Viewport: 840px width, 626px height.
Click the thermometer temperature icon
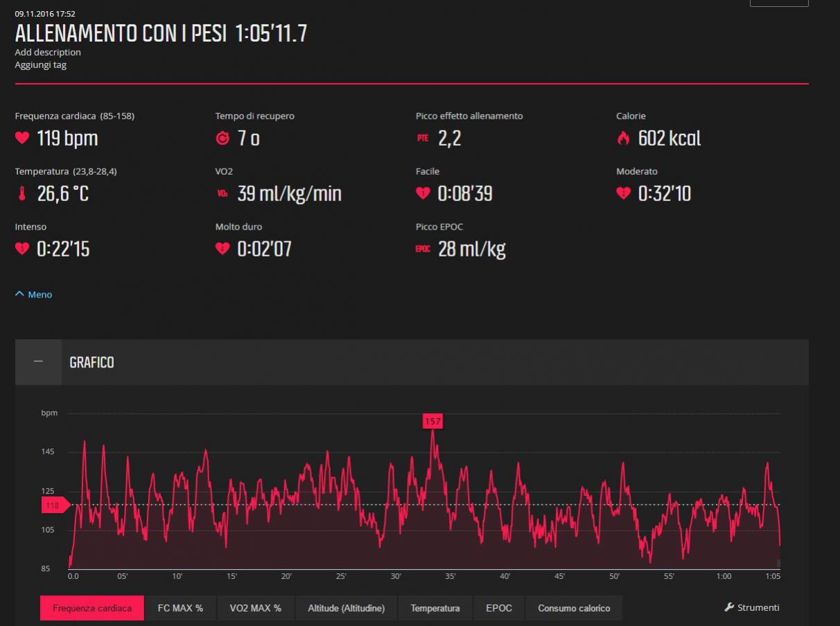pyautogui.click(x=21, y=194)
